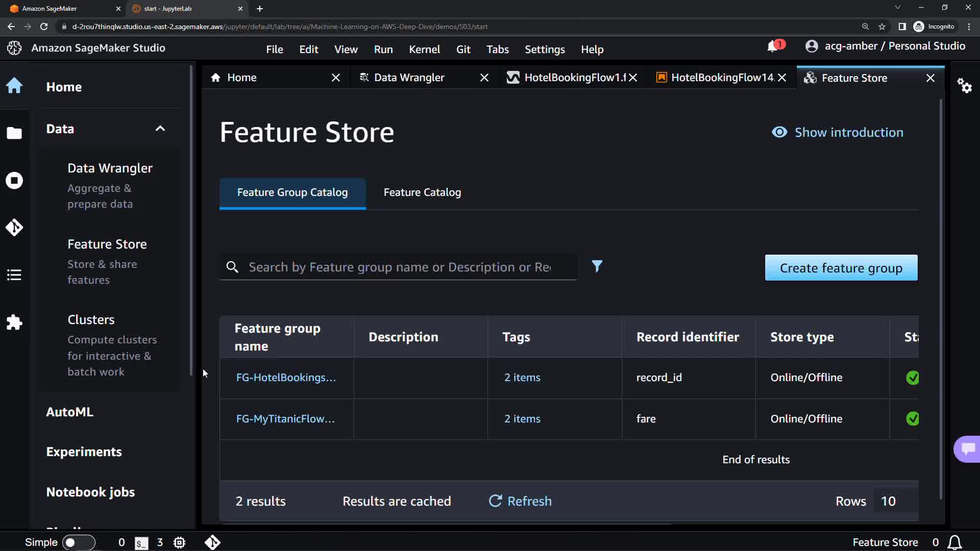980x551 pixels.
Task: Toggle Simple interface mode switch
Action: (78, 542)
